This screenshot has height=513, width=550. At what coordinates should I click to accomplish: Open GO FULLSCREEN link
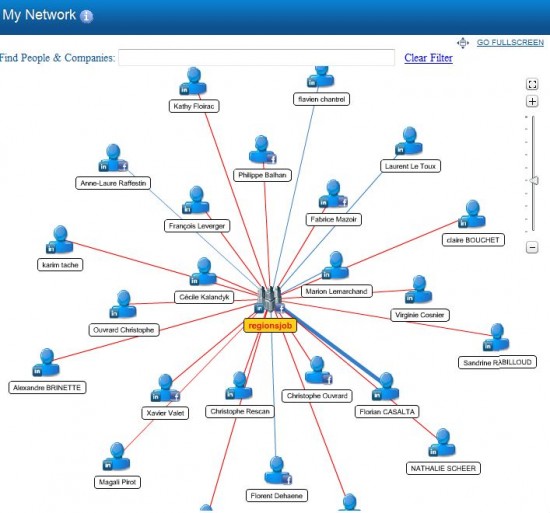tap(510, 42)
